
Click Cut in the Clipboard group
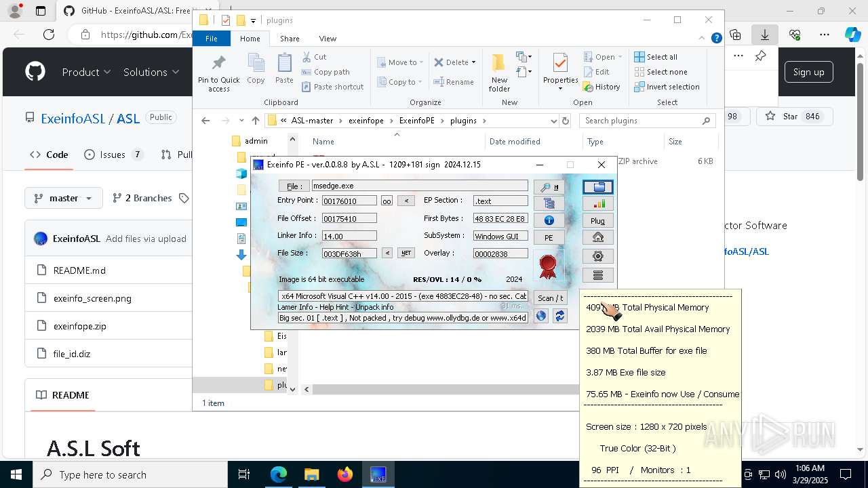click(x=315, y=57)
